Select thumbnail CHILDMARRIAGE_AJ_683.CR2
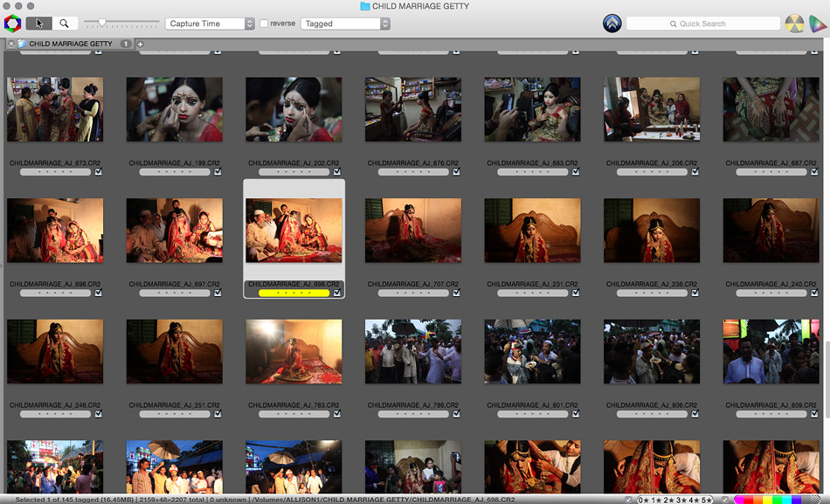The height and width of the screenshot is (504, 830). (533, 109)
